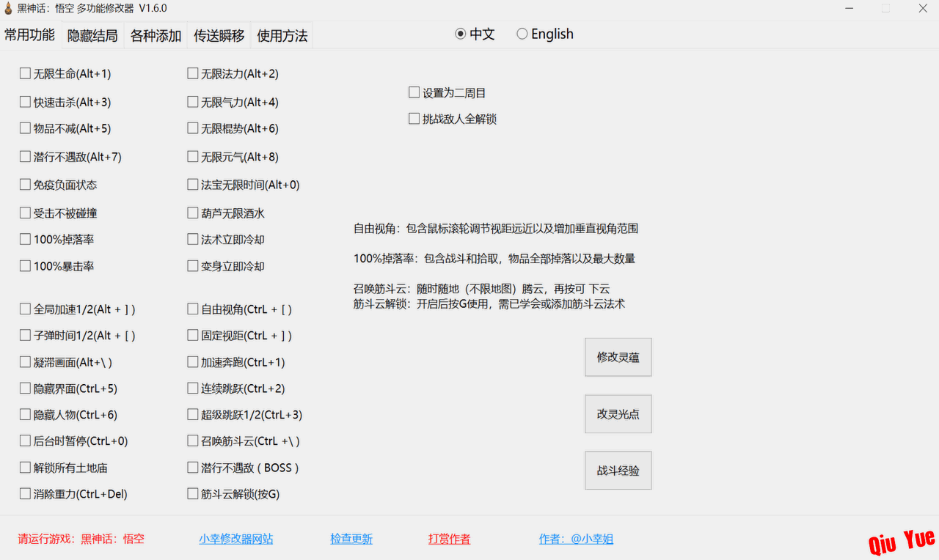Check 物品不减(Alt+5) option
The width and height of the screenshot is (939, 560).
[x=26, y=128]
